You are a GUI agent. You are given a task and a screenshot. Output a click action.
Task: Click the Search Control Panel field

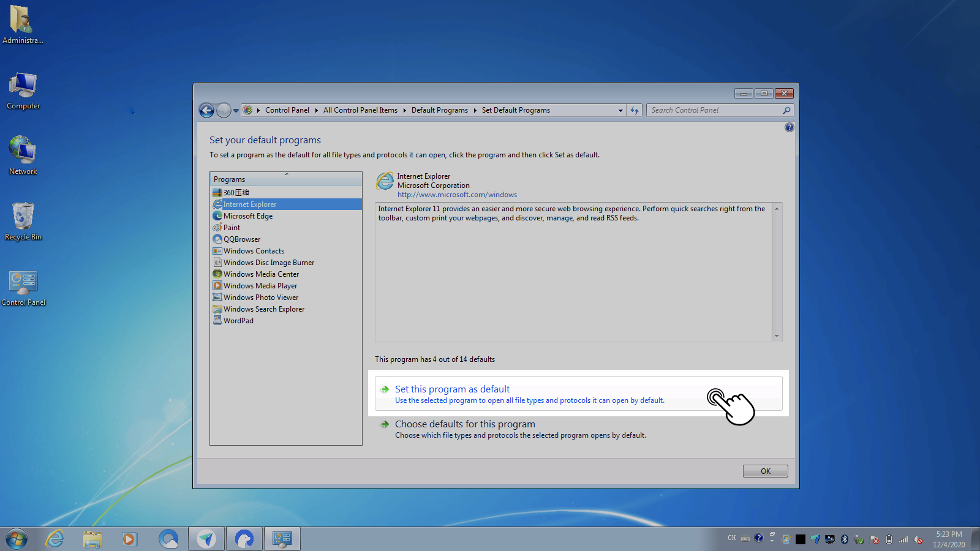[x=720, y=110]
